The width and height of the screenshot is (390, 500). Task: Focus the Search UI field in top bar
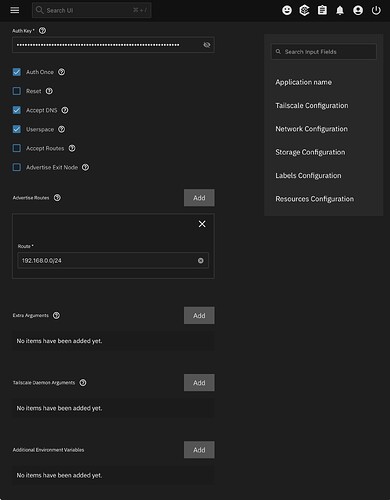click(92, 10)
